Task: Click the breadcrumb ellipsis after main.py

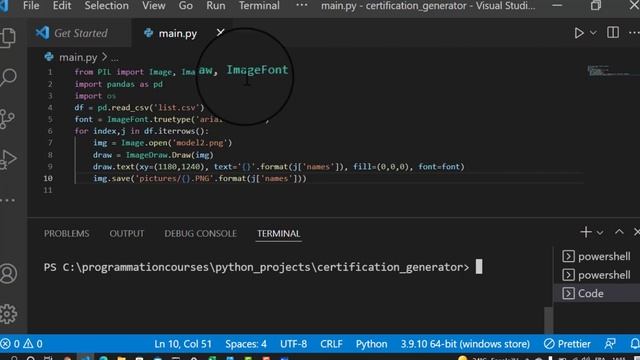Action: (115, 58)
